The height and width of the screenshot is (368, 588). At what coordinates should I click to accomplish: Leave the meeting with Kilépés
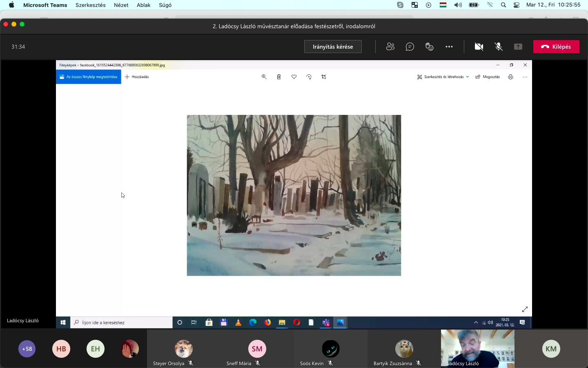point(556,47)
